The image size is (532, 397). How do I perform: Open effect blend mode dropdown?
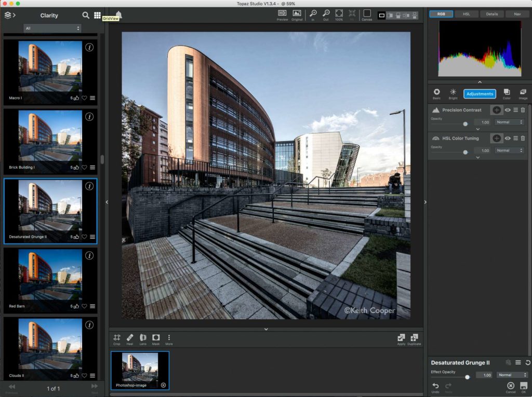512,375
